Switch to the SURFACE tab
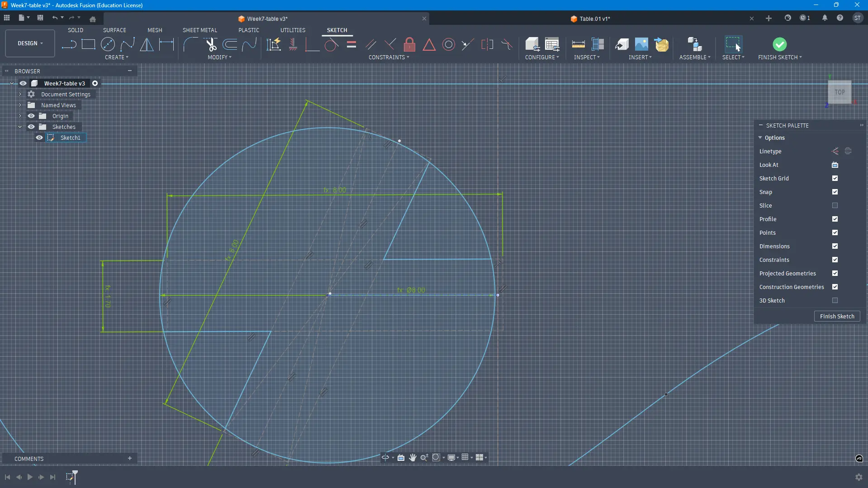 click(114, 30)
